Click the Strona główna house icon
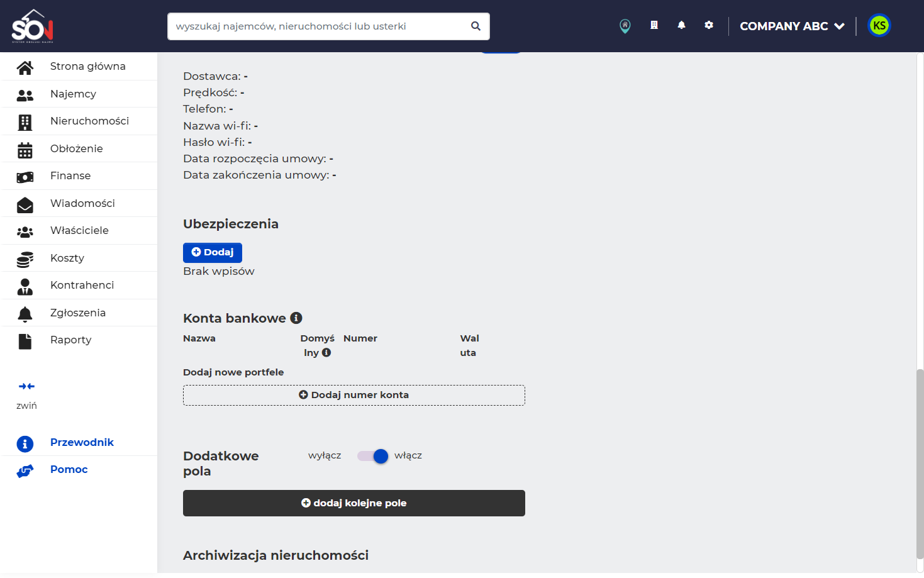The width and height of the screenshot is (924, 578). (25, 67)
